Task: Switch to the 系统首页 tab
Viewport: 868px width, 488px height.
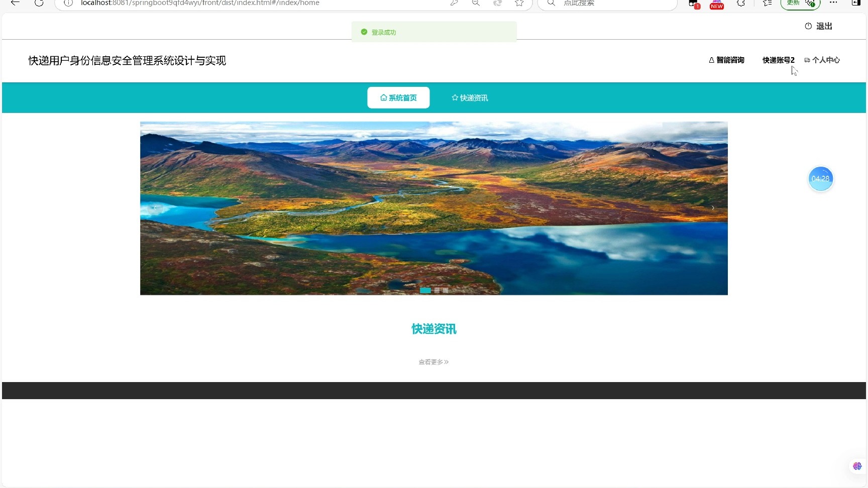Action: click(398, 97)
